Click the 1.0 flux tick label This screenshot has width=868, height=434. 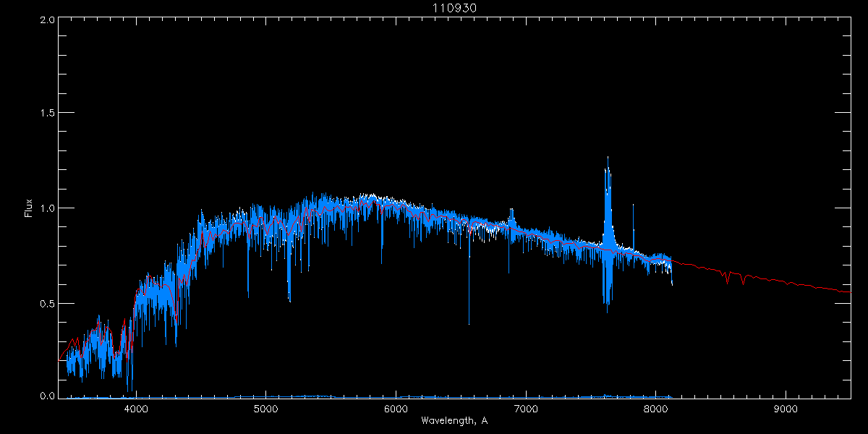(x=47, y=208)
